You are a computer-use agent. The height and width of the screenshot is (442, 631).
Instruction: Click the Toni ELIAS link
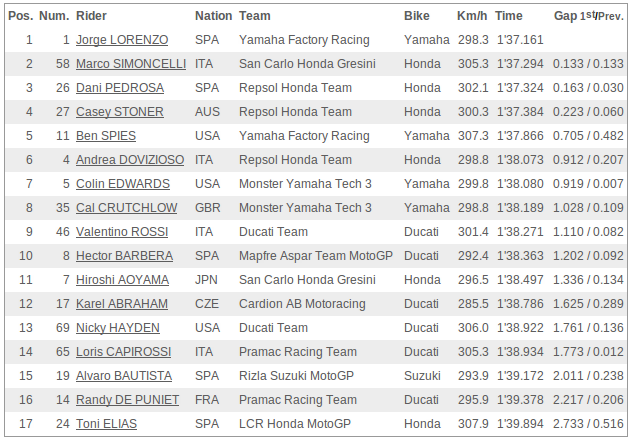pyautogui.click(x=106, y=424)
